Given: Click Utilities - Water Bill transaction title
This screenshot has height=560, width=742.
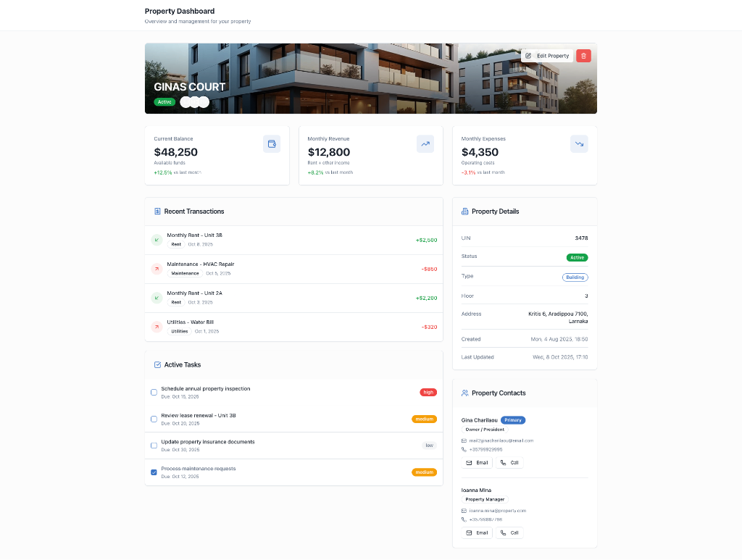Looking at the screenshot, I should [x=191, y=322].
